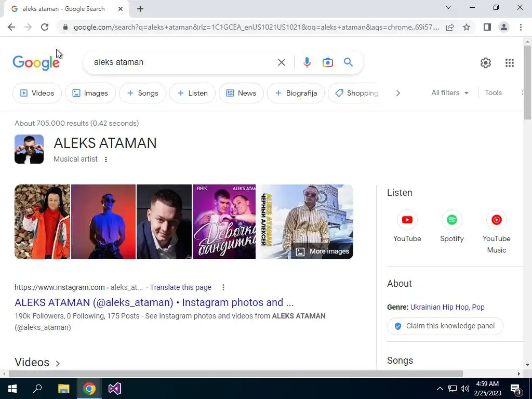This screenshot has height=399, width=532.
Task: Open options next to Musical artist
Action: click(x=106, y=159)
